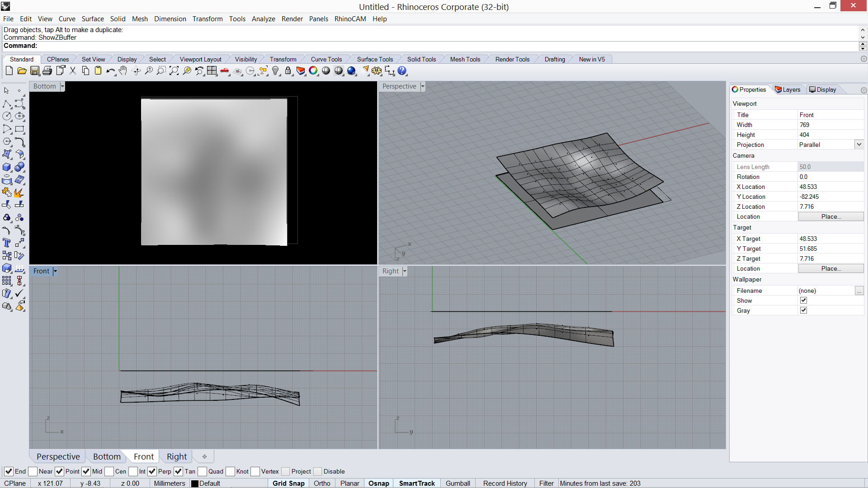The image size is (868, 488).
Task: Click the light bulb hide icon
Action: point(275,71)
